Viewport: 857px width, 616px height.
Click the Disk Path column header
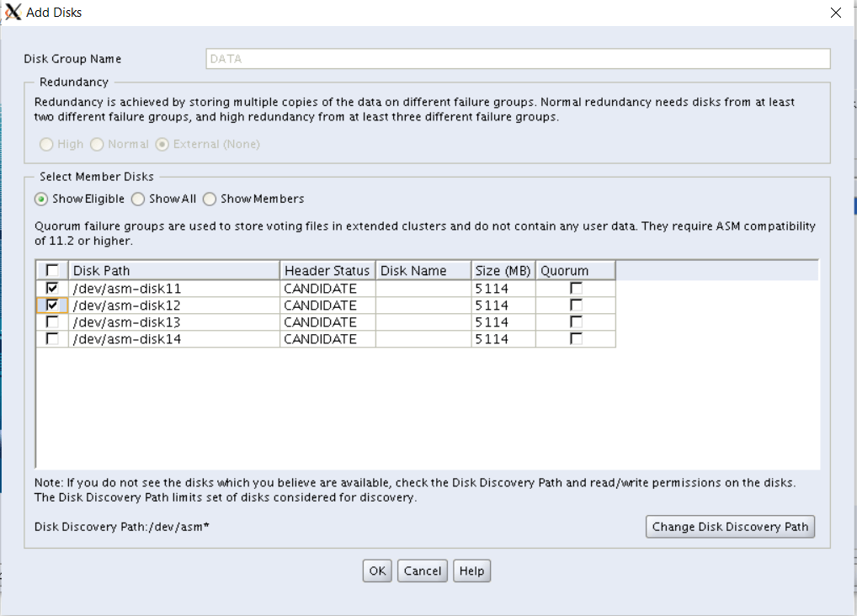tap(173, 270)
